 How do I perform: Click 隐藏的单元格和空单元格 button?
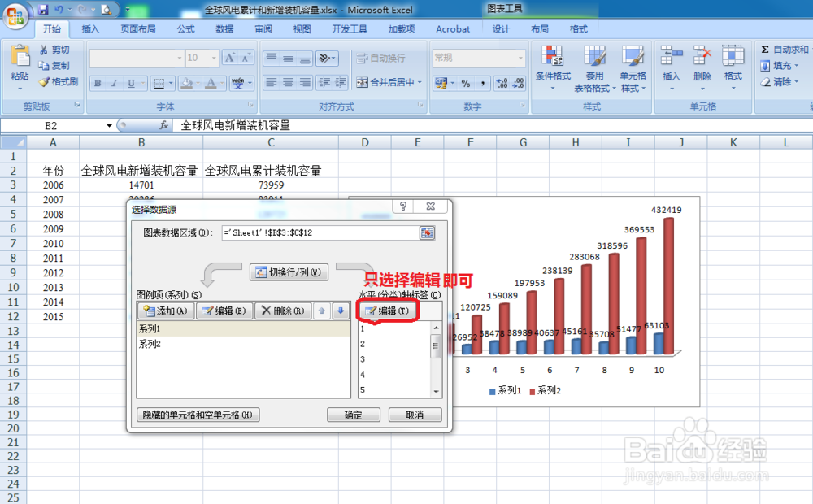pos(198,415)
